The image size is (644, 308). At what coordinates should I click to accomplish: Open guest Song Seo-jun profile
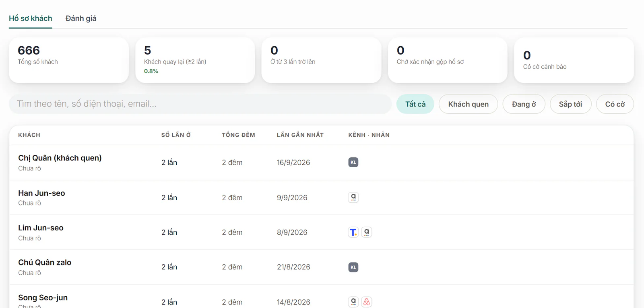(43, 298)
